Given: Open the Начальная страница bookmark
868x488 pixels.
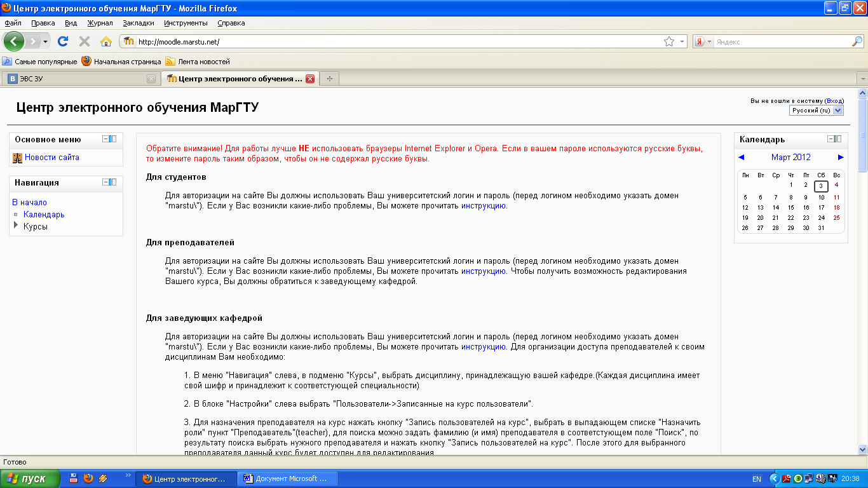Looking at the screenshot, I should click(121, 62).
